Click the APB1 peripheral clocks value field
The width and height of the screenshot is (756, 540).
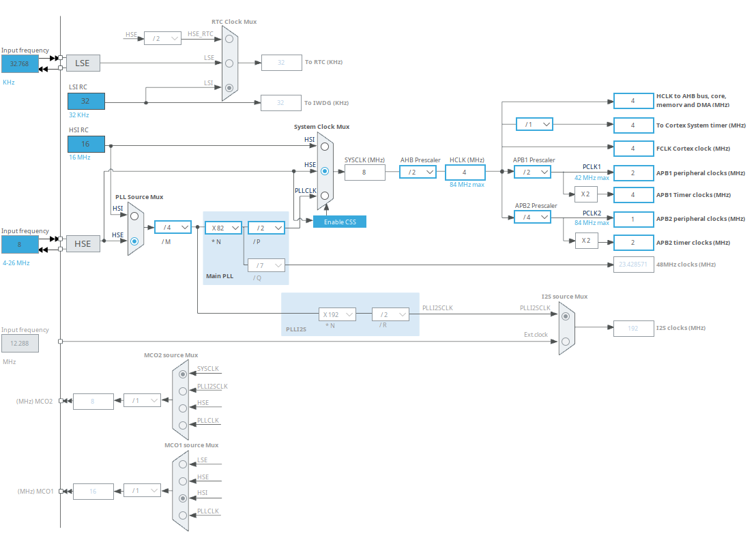pos(634,173)
